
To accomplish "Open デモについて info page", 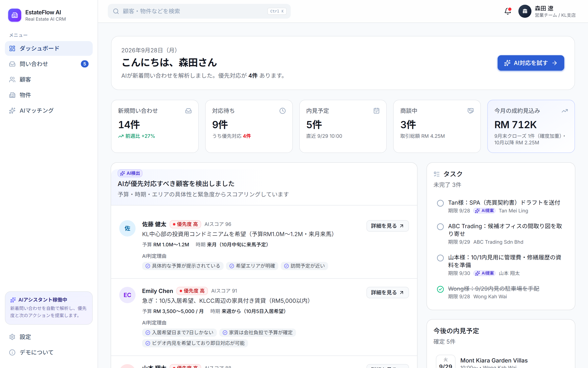I will coord(49,352).
